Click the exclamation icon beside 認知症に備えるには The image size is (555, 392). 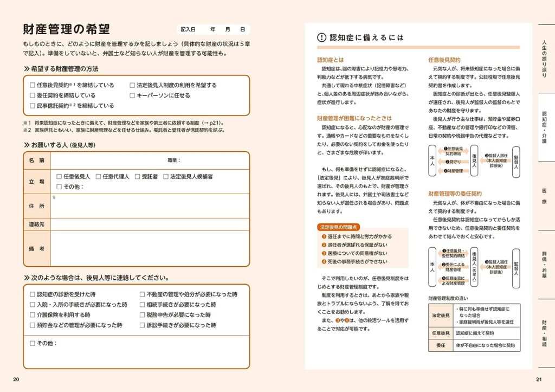(x=321, y=37)
